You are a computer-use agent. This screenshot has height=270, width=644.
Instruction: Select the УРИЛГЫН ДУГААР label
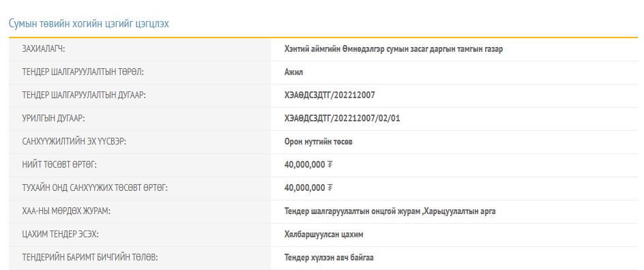point(54,119)
